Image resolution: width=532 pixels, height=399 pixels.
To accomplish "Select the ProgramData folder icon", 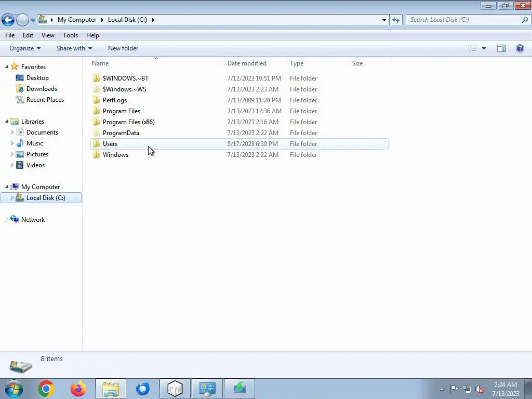I will 96,132.
